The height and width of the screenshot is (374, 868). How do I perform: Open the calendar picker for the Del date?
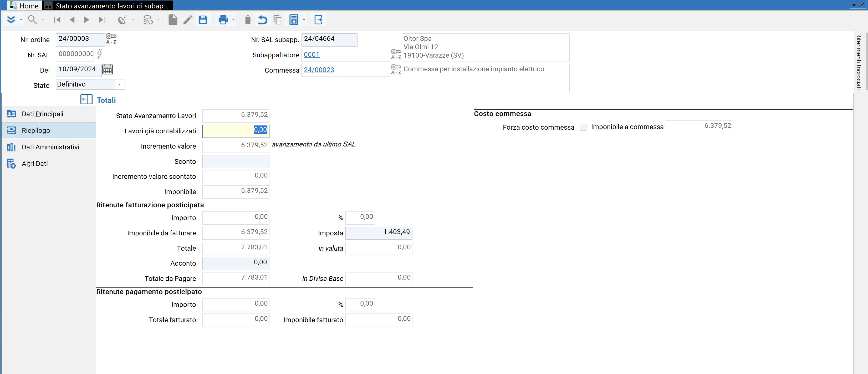pyautogui.click(x=108, y=69)
